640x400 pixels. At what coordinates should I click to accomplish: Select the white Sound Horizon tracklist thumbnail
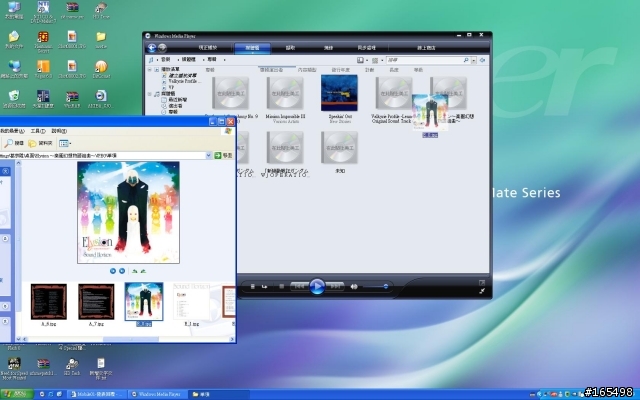tap(191, 301)
